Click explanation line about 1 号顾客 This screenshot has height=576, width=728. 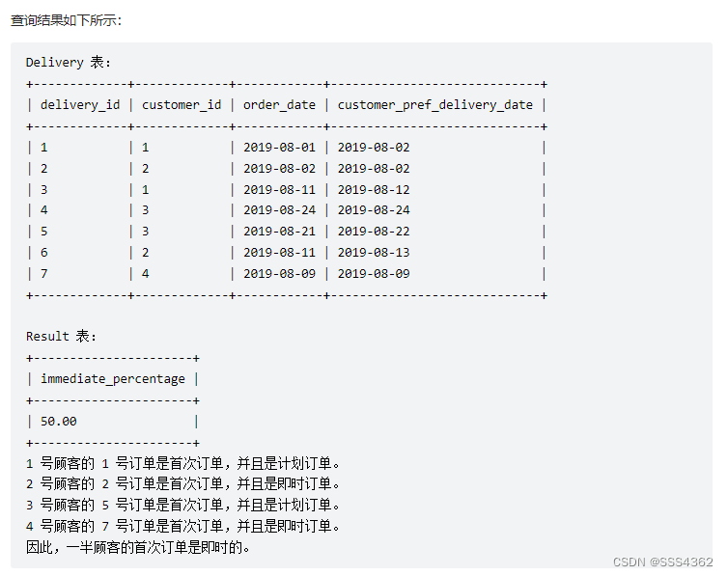coord(182,463)
